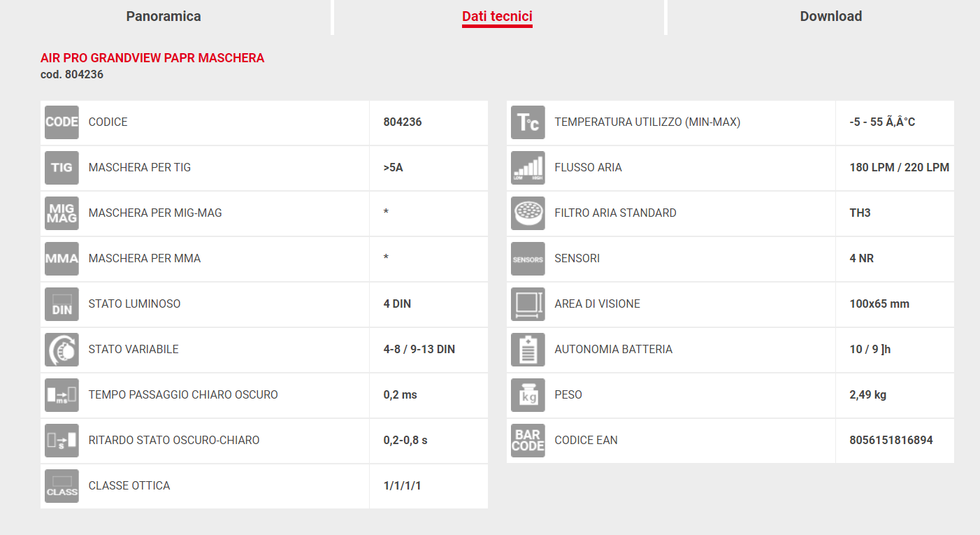Click the SENSORS icon

point(528,259)
